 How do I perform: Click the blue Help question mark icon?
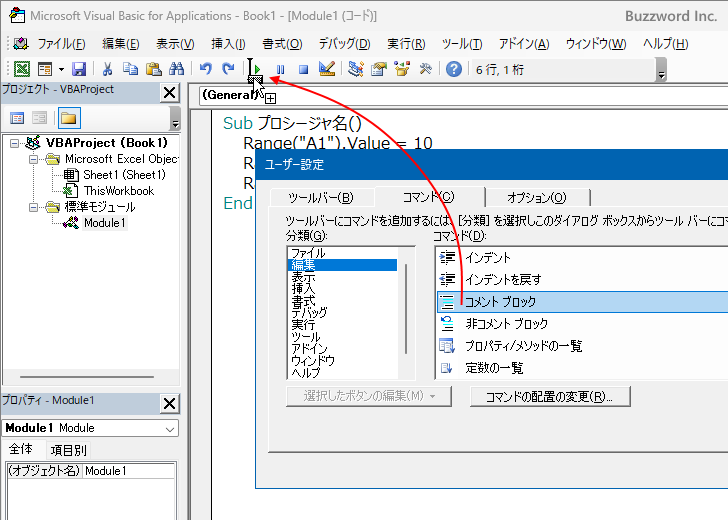coord(454,69)
